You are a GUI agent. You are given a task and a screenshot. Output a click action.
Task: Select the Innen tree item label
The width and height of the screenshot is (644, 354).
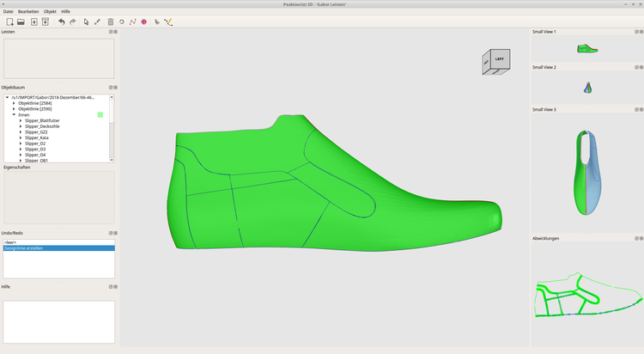coord(24,115)
